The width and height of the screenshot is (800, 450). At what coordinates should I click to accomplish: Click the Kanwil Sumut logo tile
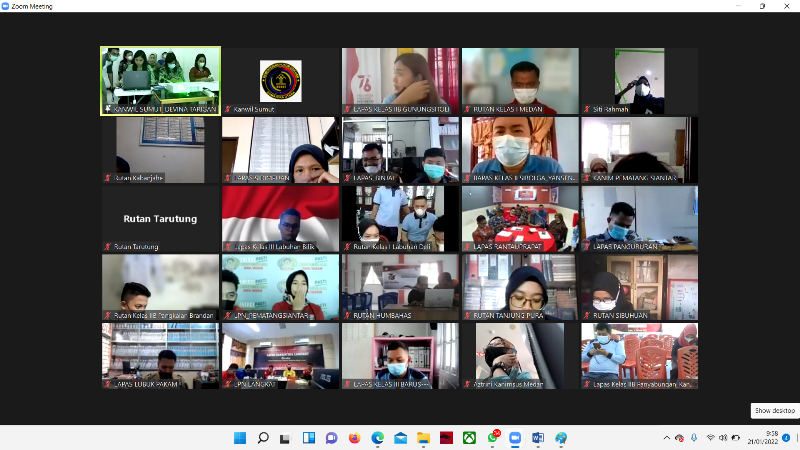(x=280, y=81)
